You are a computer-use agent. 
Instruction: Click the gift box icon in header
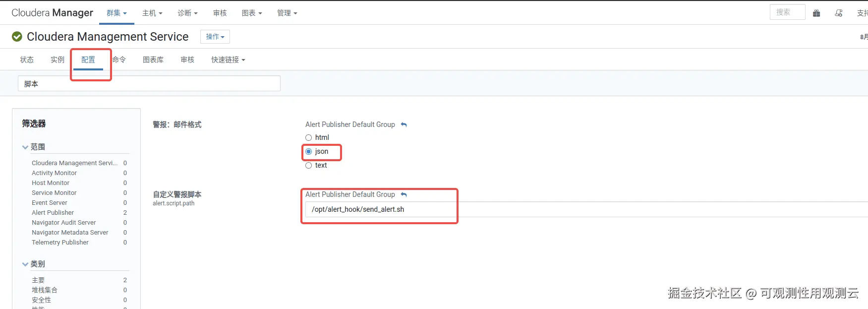(816, 13)
